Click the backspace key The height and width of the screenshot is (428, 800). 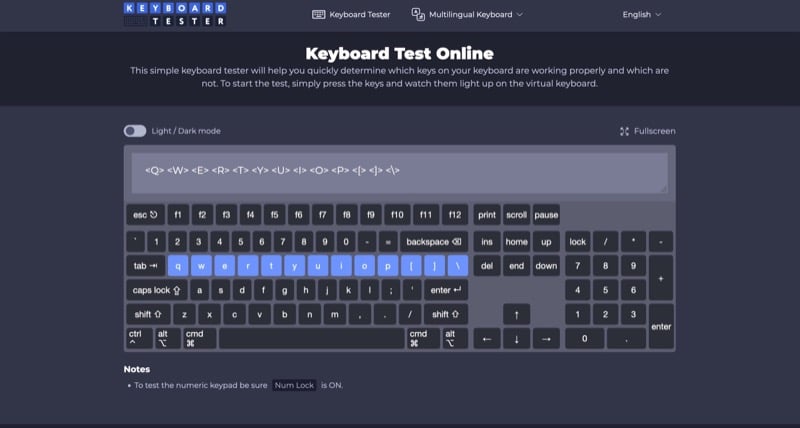(x=434, y=242)
